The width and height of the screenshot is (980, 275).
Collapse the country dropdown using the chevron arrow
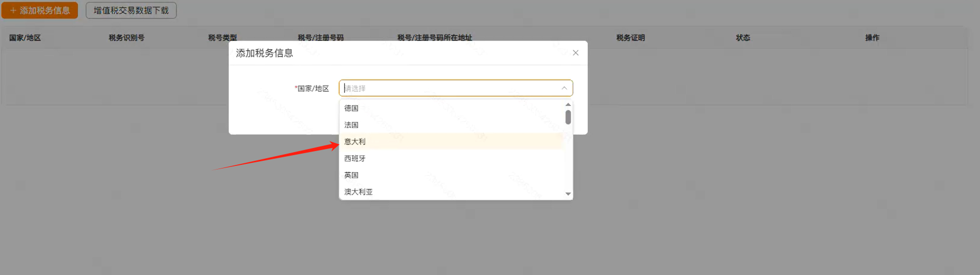point(564,88)
